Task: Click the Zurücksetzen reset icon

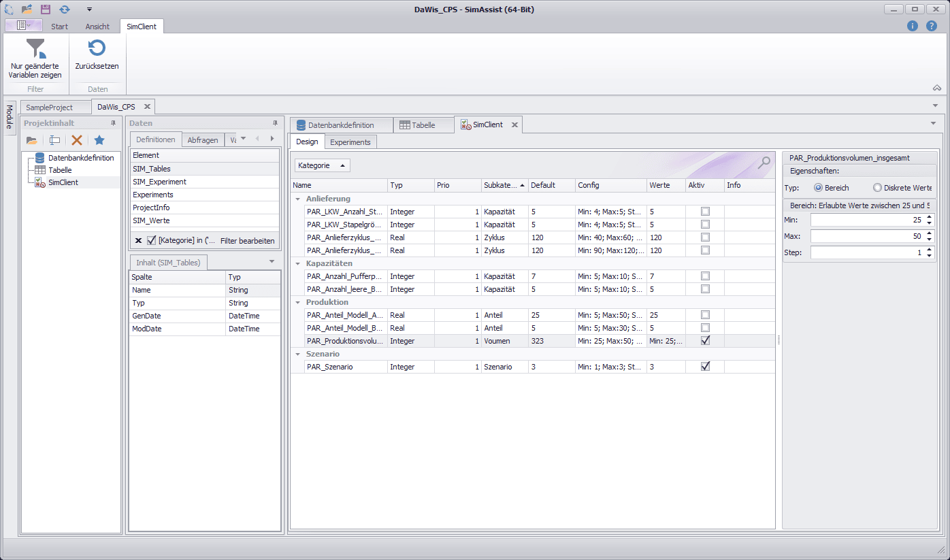Action: point(97,48)
